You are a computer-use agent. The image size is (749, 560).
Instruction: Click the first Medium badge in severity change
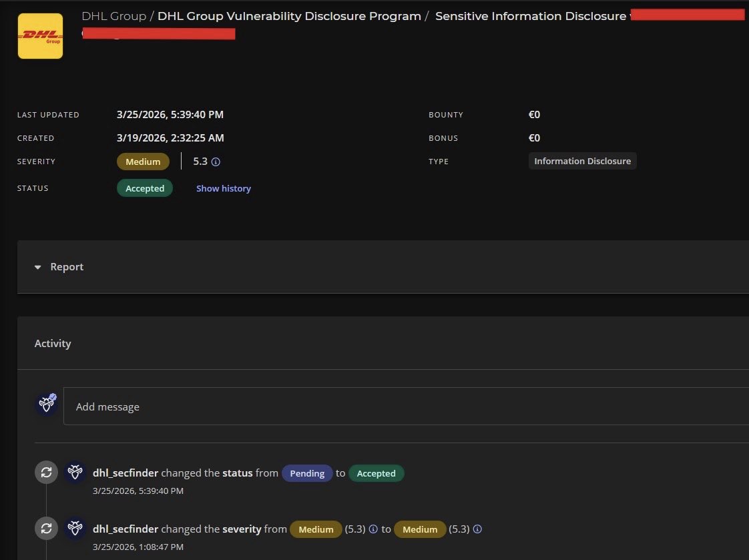pyautogui.click(x=316, y=529)
